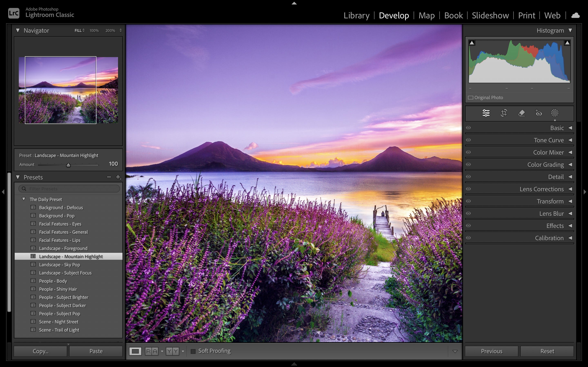
Task: Open the Map module tab
Action: (x=427, y=15)
